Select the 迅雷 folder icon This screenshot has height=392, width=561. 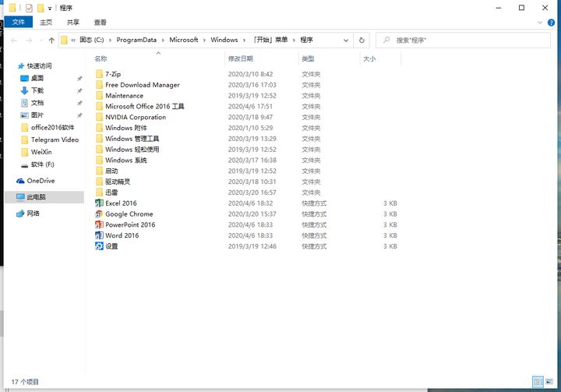[x=99, y=192]
